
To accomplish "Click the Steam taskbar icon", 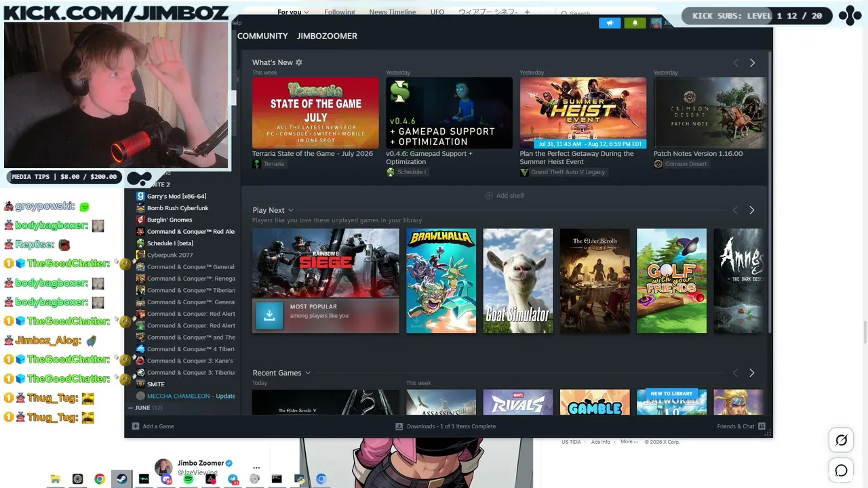I will [122, 479].
